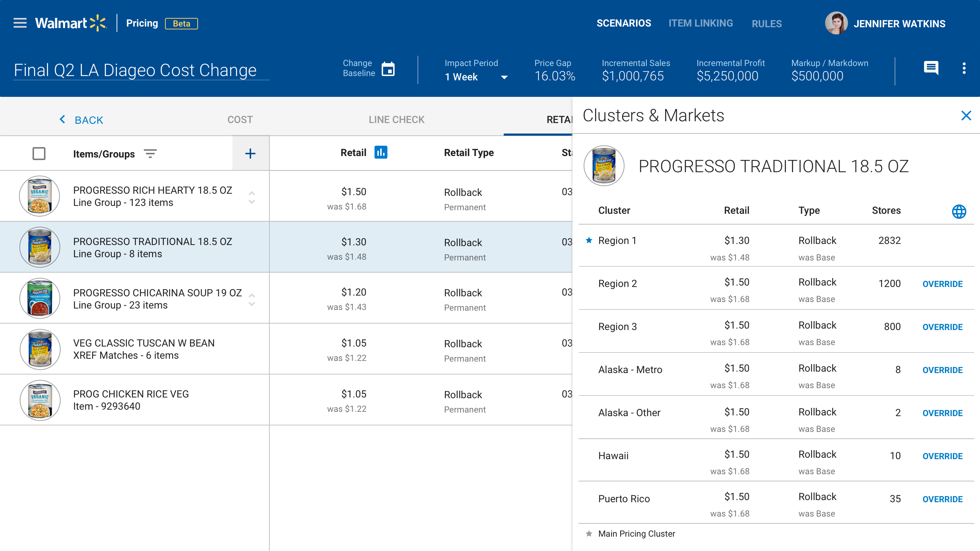
Task: Switch to the Line Check tab
Action: [396, 119]
